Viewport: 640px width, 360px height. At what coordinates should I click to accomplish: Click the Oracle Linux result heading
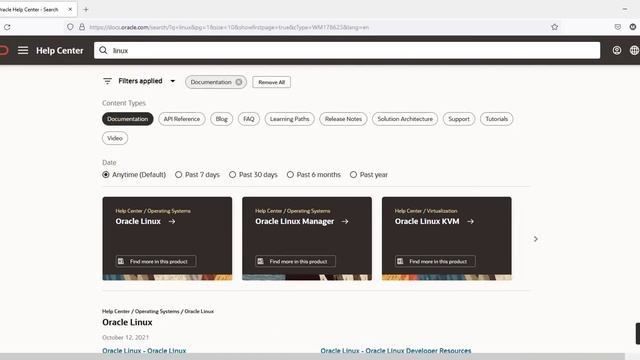pyautogui.click(x=127, y=322)
